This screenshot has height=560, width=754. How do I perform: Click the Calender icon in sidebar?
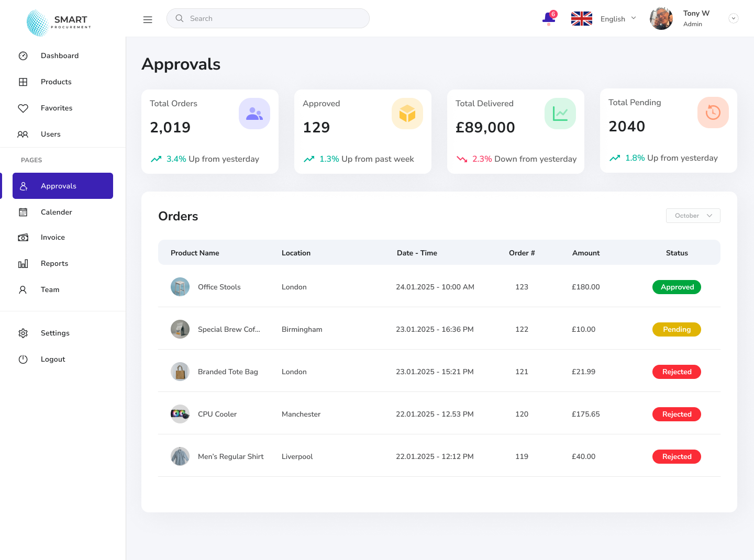[x=23, y=212]
